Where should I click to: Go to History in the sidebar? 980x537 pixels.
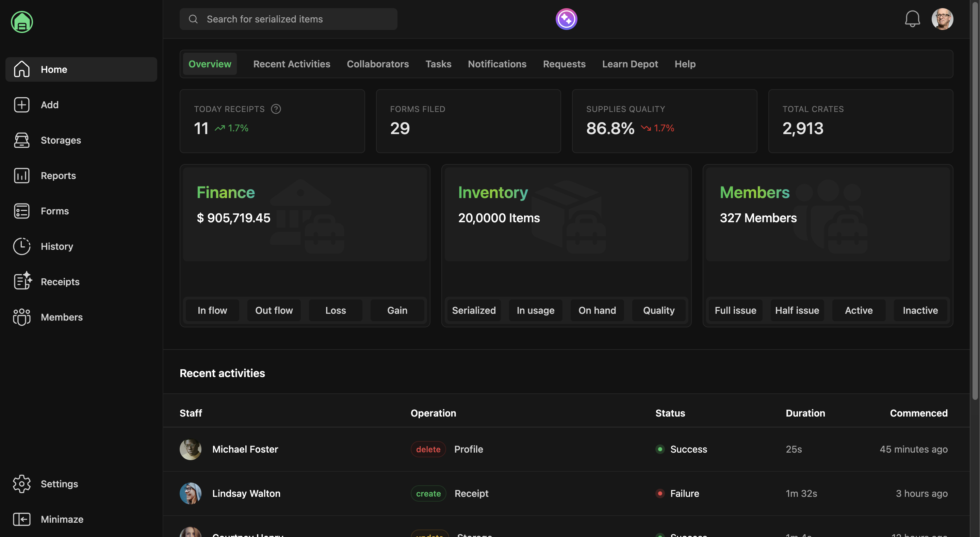[57, 246]
